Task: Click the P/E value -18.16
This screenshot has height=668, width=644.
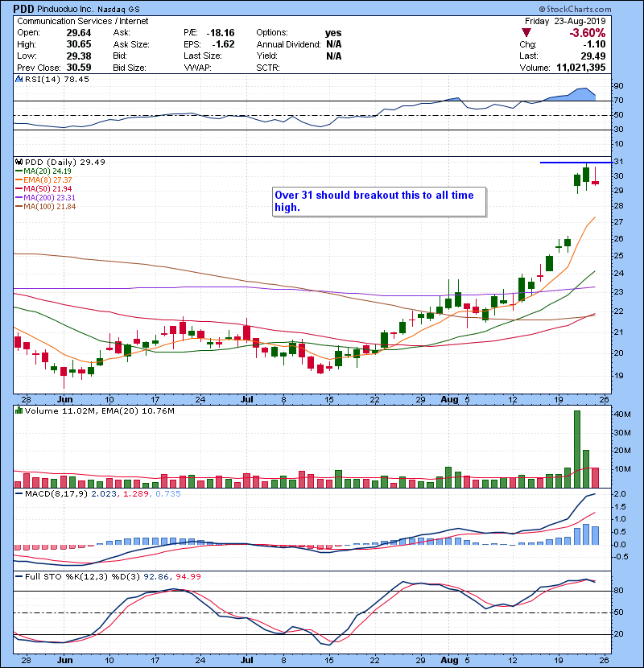Action: 221,33
